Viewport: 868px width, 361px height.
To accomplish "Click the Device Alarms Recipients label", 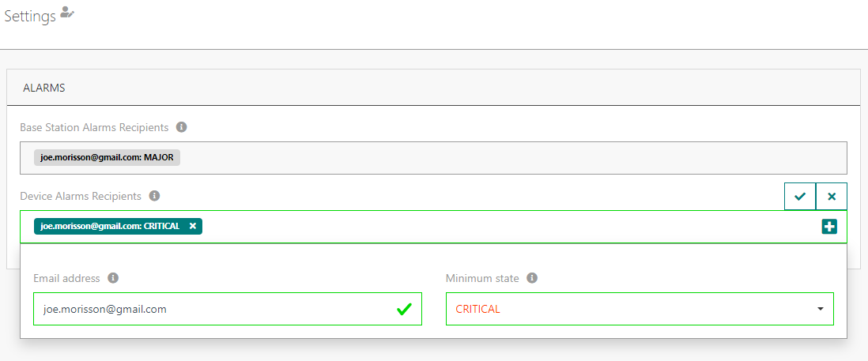I will (81, 196).
